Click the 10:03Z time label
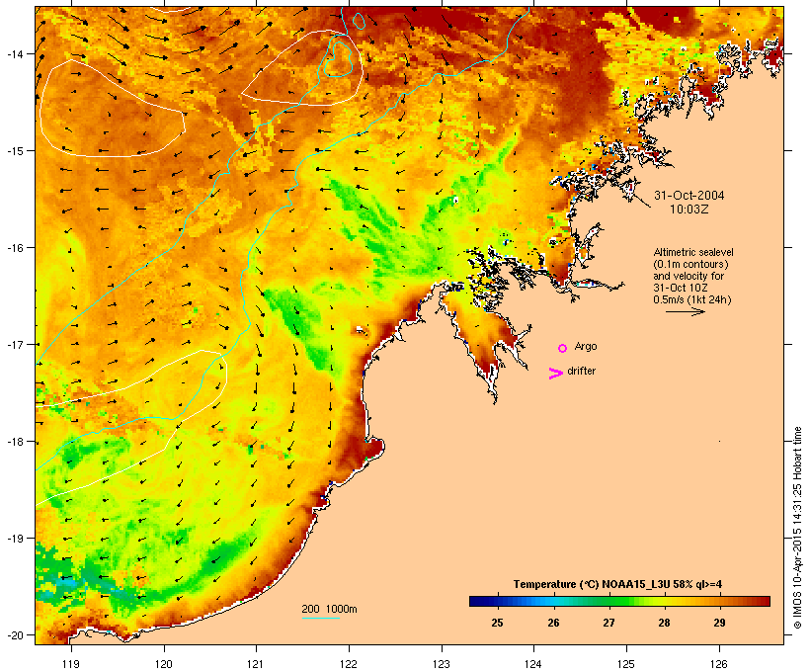The height and width of the screenshot is (672, 810). tap(689, 210)
